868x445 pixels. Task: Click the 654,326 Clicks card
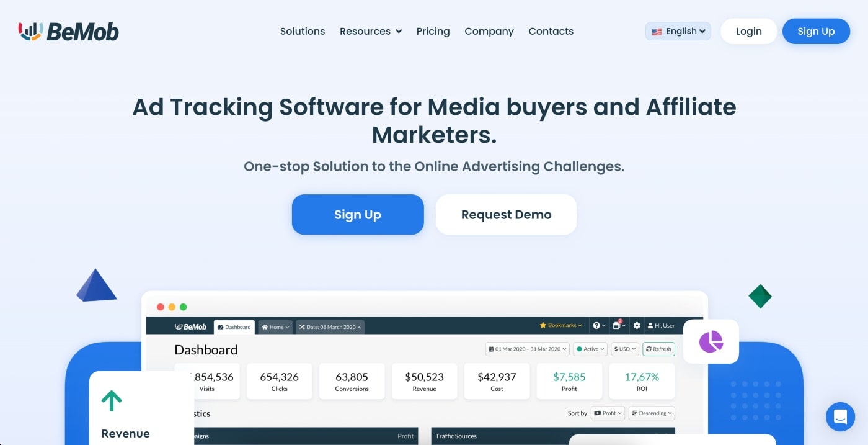pyautogui.click(x=280, y=381)
